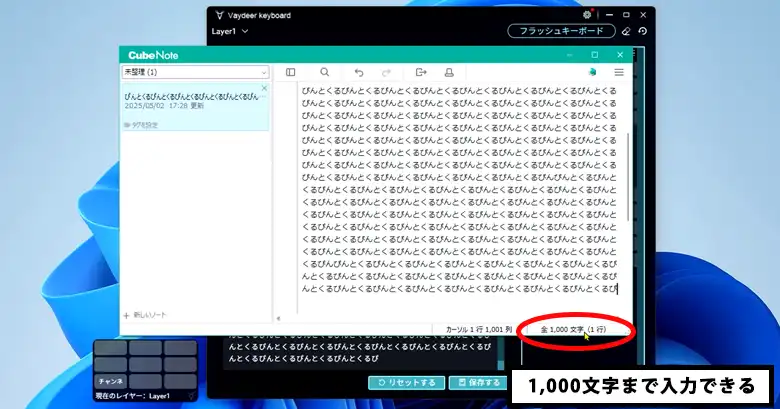Click the Vaydeer logo icon in title bar
This screenshot has width=780, height=409.
click(x=219, y=15)
